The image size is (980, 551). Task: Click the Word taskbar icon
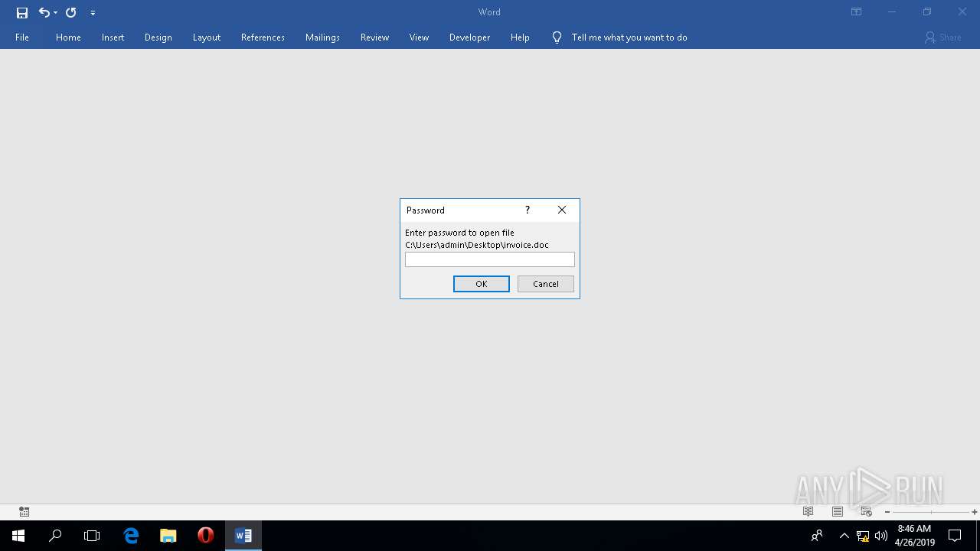(243, 536)
